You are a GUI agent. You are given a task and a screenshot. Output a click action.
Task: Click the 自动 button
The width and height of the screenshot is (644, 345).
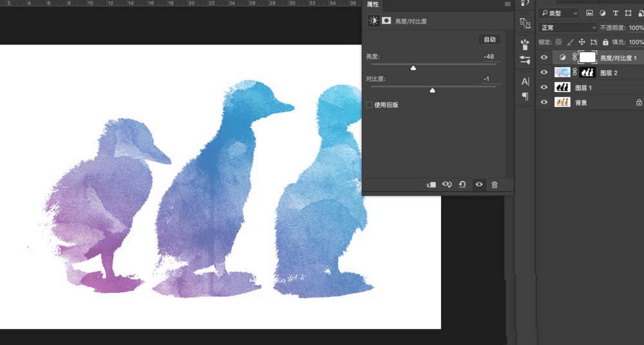click(x=489, y=39)
